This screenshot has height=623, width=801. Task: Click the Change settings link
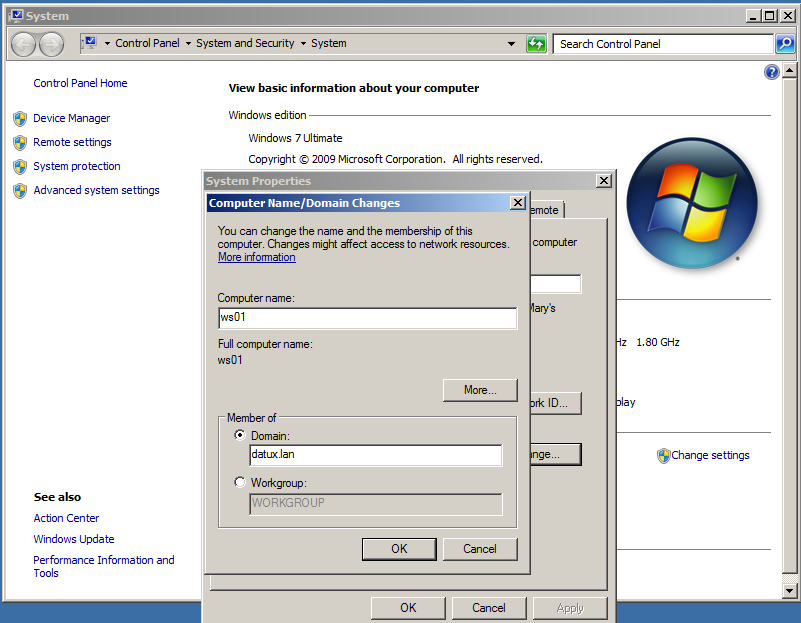click(x=710, y=456)
